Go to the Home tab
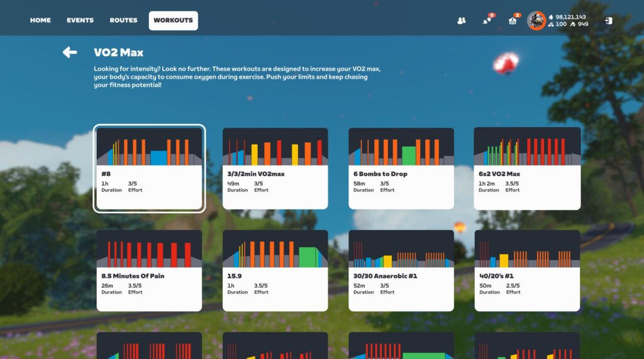Viewport: 644px width, 359px height. (x=40, y=20)
